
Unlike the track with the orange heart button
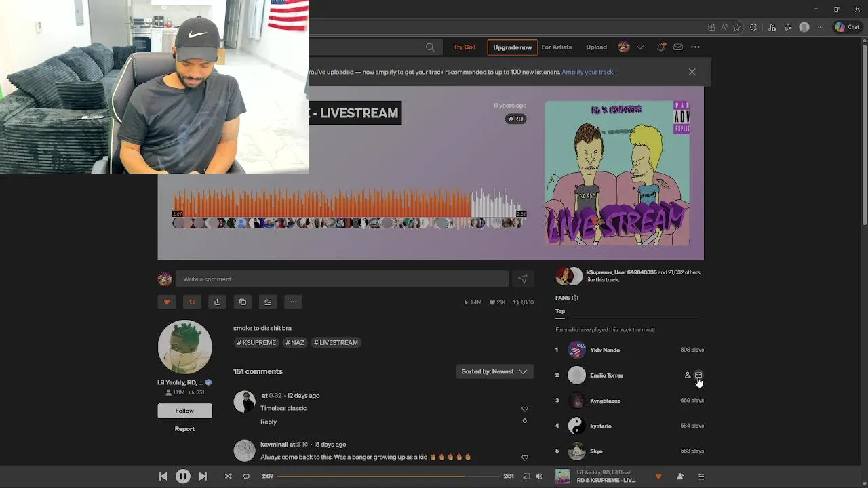click(x=167, y=302)
